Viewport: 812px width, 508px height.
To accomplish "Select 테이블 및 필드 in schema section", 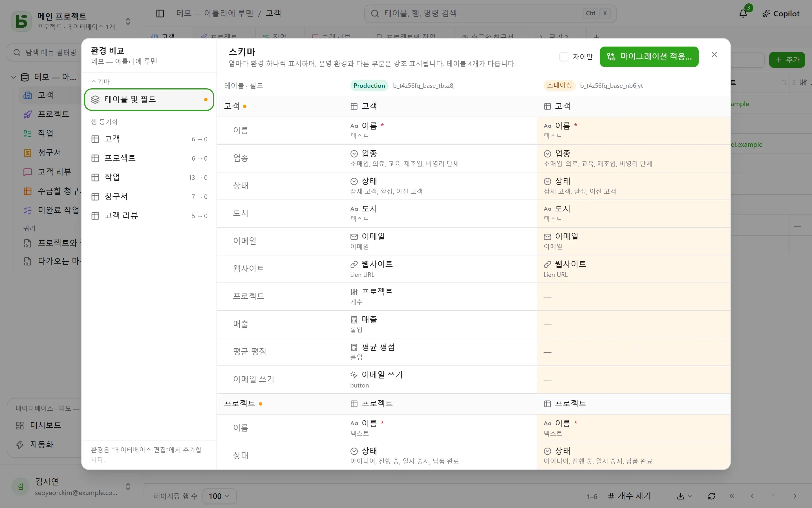I will coord(149,99).
